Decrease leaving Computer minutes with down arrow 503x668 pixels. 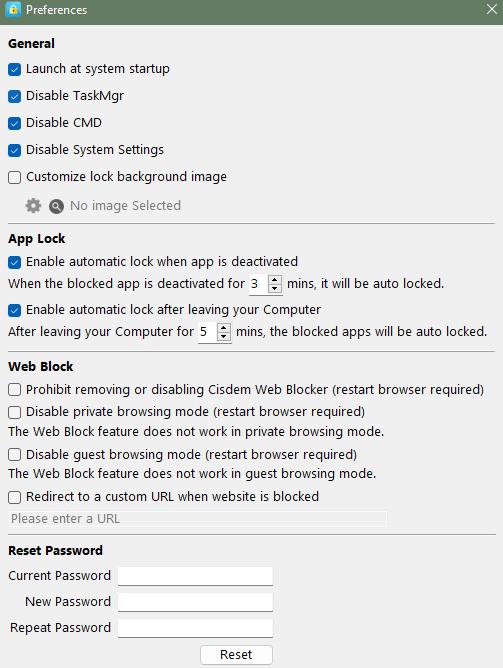click(x=224, y=336)
